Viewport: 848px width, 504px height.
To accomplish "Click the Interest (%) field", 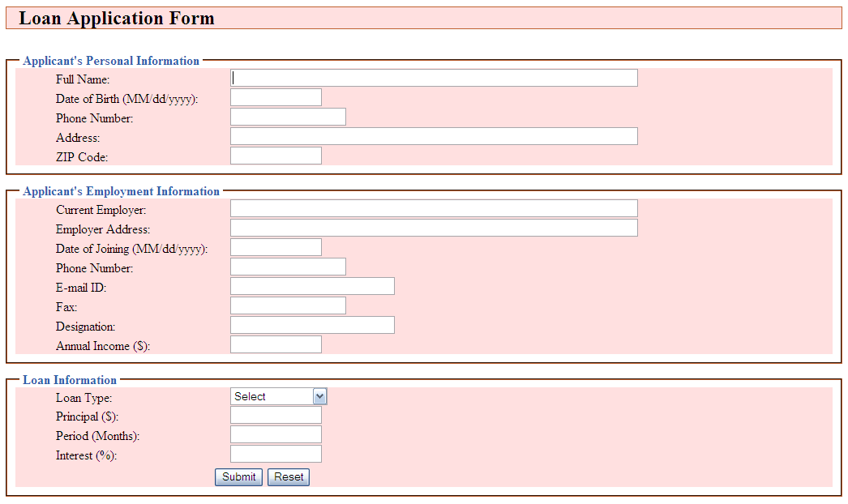I will click(x=276, y=454).
